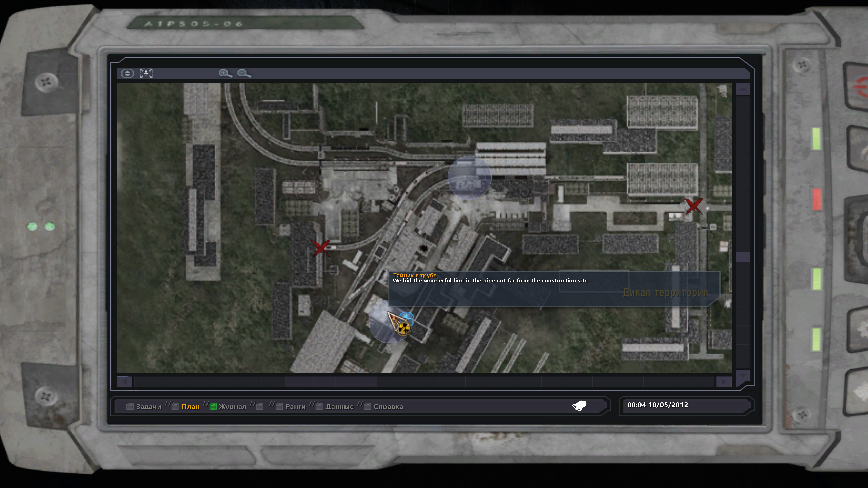868x488 pixels.
Task: Open the Справка help tab
Action: pos(388,406)
